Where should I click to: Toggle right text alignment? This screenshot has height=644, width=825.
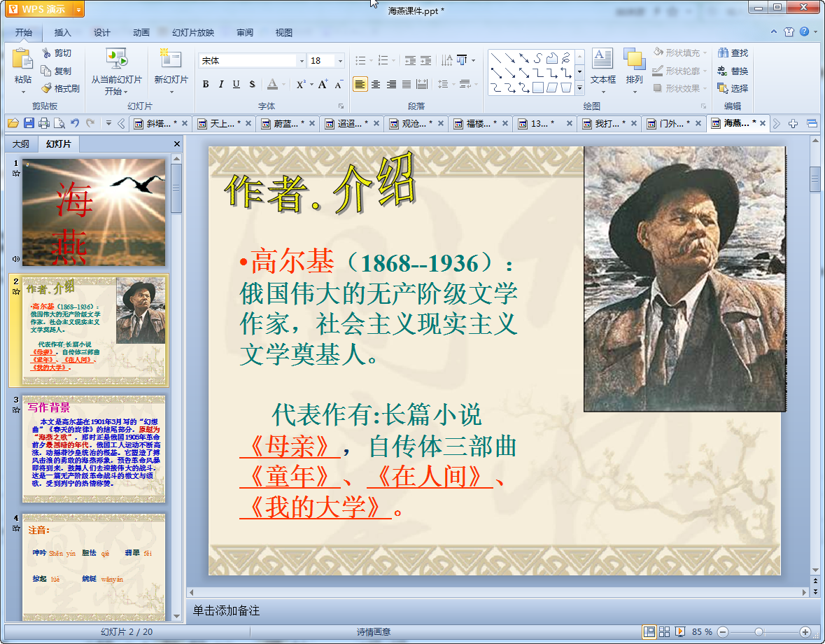tap(391, 84)
